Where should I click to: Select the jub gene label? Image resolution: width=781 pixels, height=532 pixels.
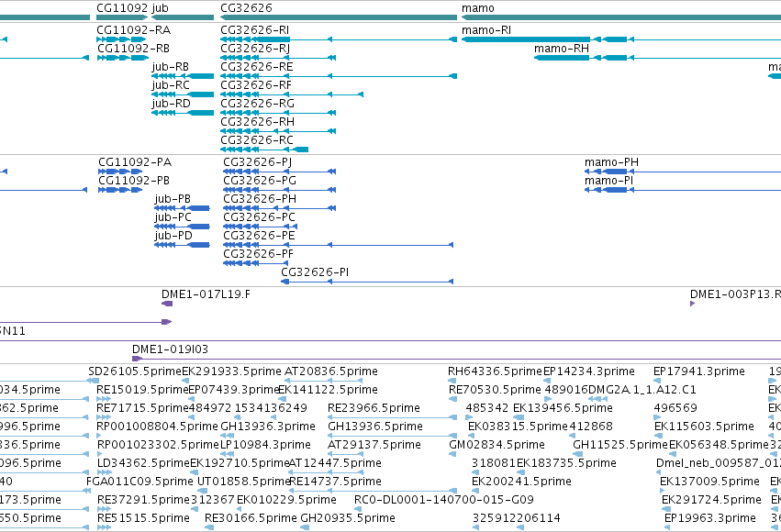tap(160, 8)
